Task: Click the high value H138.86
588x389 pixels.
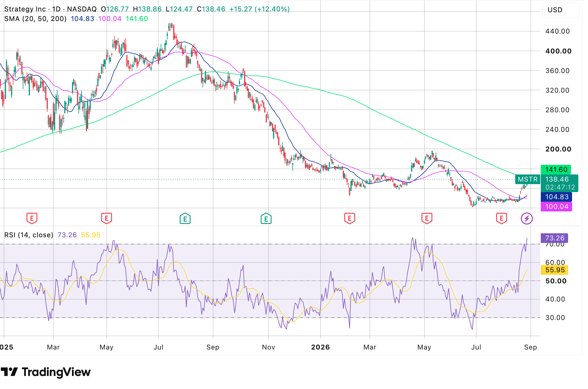Action: click(x=147, y=9)
